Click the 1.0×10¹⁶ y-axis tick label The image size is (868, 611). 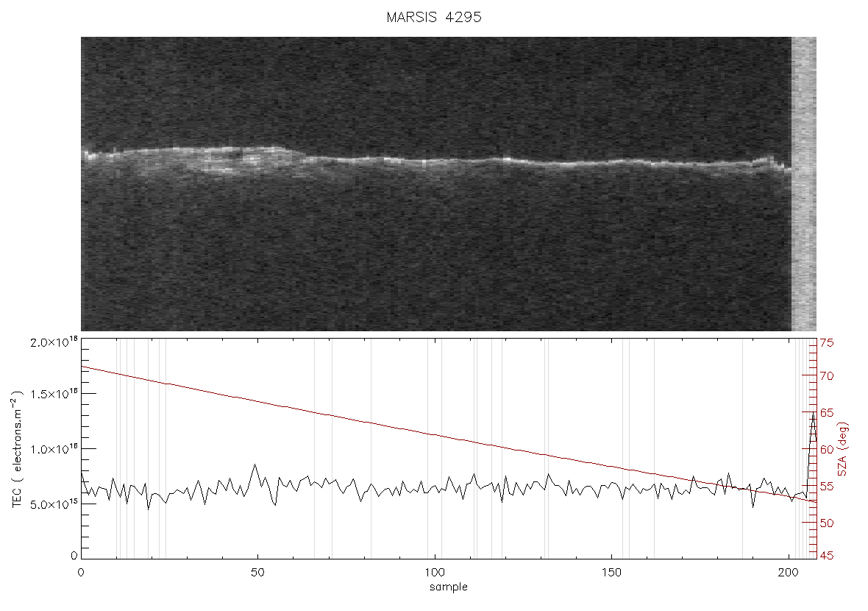pos(54,449)
